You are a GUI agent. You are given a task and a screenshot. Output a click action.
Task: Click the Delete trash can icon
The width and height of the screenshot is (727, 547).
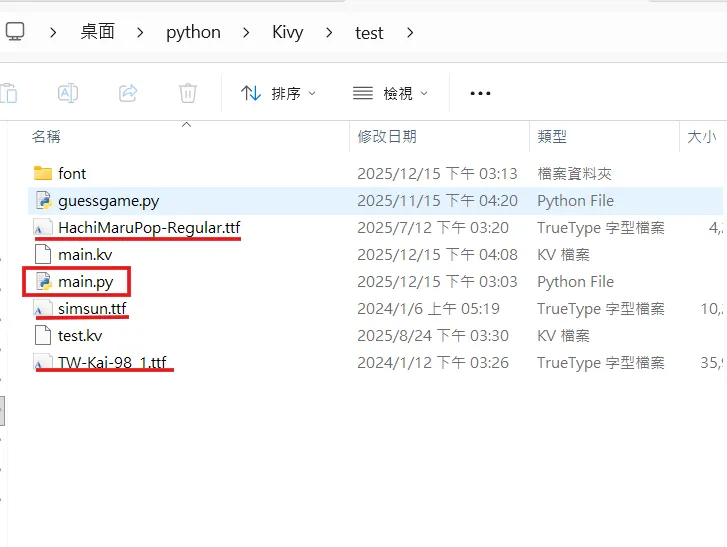coord(188,93)
